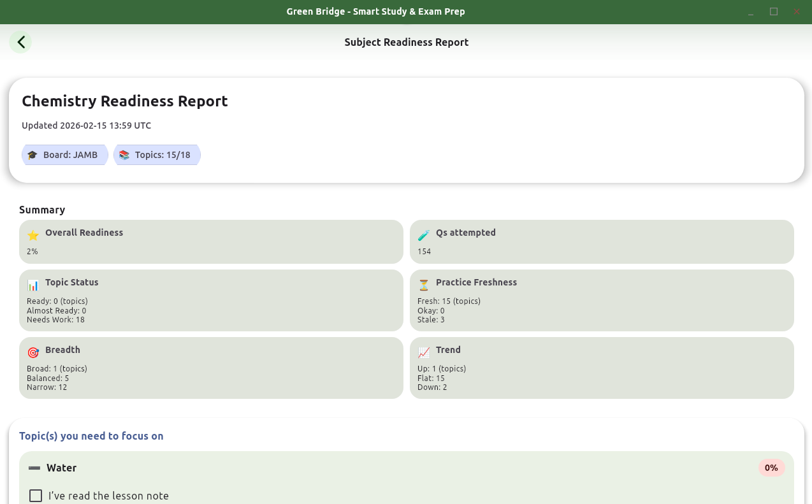
Task: Click the Topic(s) you need to focus on heading
Action: point(91,436)
